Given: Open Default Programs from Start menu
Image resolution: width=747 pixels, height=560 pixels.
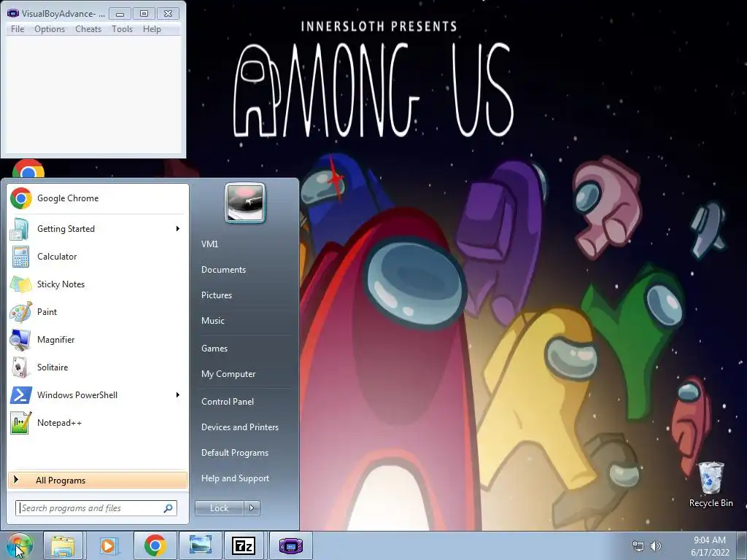Looking at the screenshot, I should (x=234, y=453).
